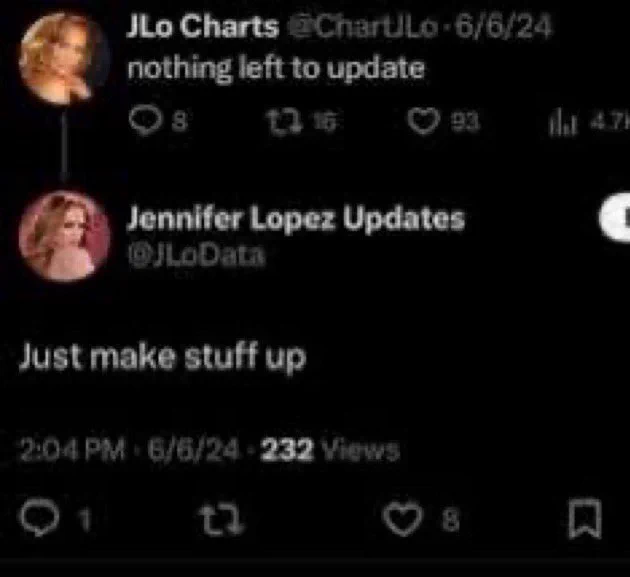Open JLo Charts profile picture
This screenshot has height=577, width=630.
pos(64,58)
